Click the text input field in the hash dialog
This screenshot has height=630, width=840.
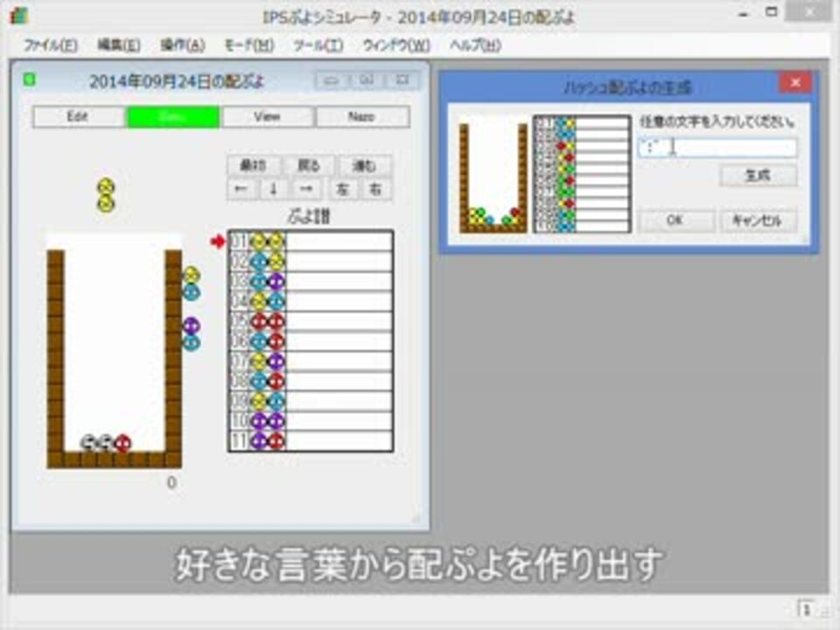coord(717,147)
